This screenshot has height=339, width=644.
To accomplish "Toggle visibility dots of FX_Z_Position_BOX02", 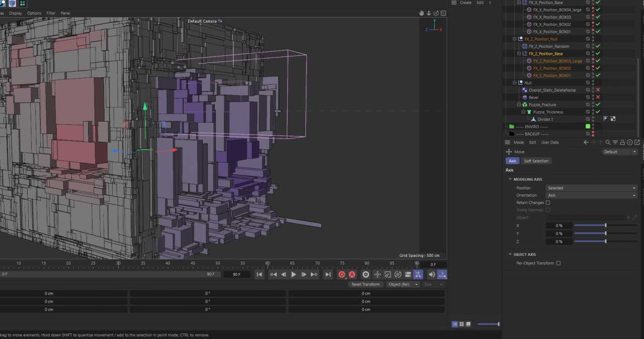I will click(x=593, y=68).
